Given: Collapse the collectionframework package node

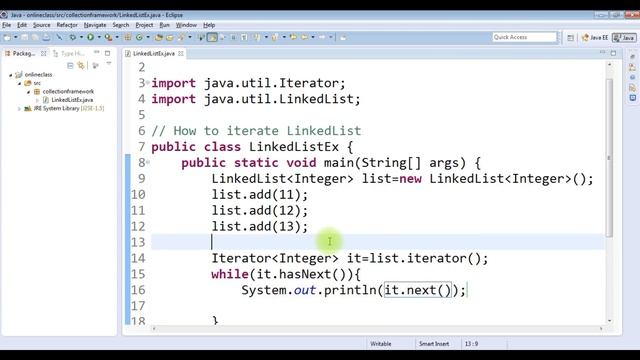Looking at the screenshot, I should pos(29,92).
